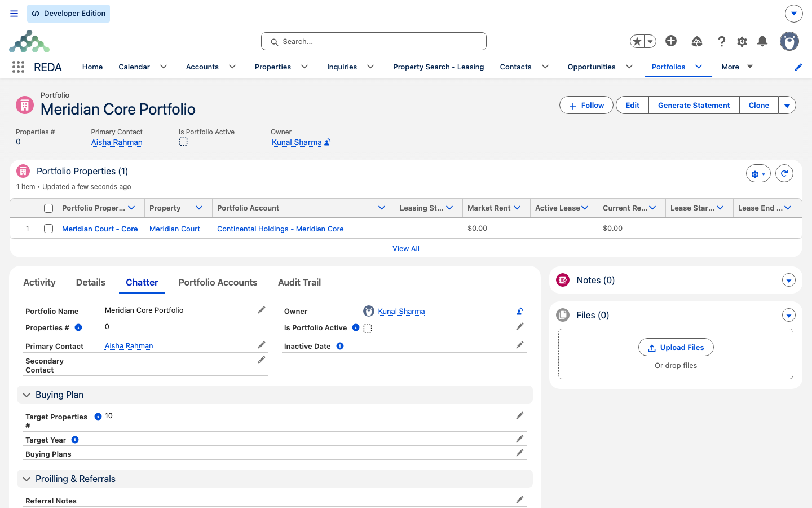812x508 pixels.
Task: Change owner icon next to Kunal Sharma header
Action: [x=328, y=142]
